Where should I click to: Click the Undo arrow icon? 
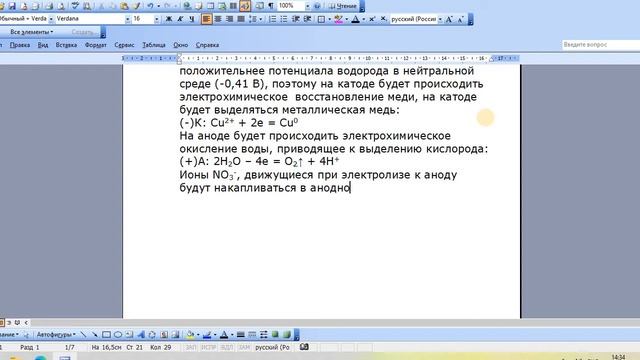click(x=150, y=6)
